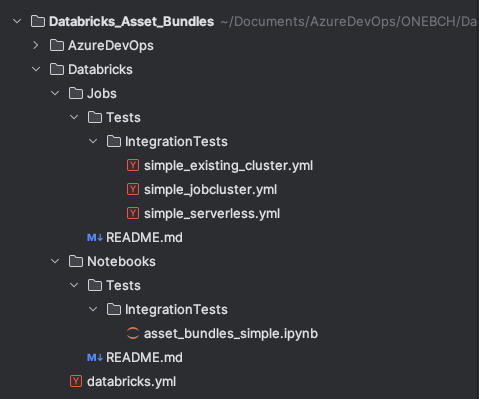Click the Markdown icon of Notebooks README.md
Image resolution: width=479 pixels, height=399 pixels.
(95, 358)
